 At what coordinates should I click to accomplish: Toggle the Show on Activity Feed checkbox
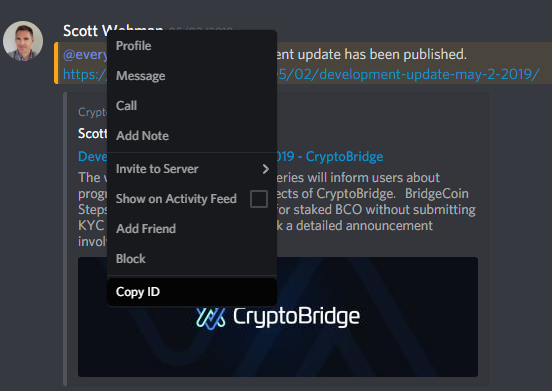259,199
